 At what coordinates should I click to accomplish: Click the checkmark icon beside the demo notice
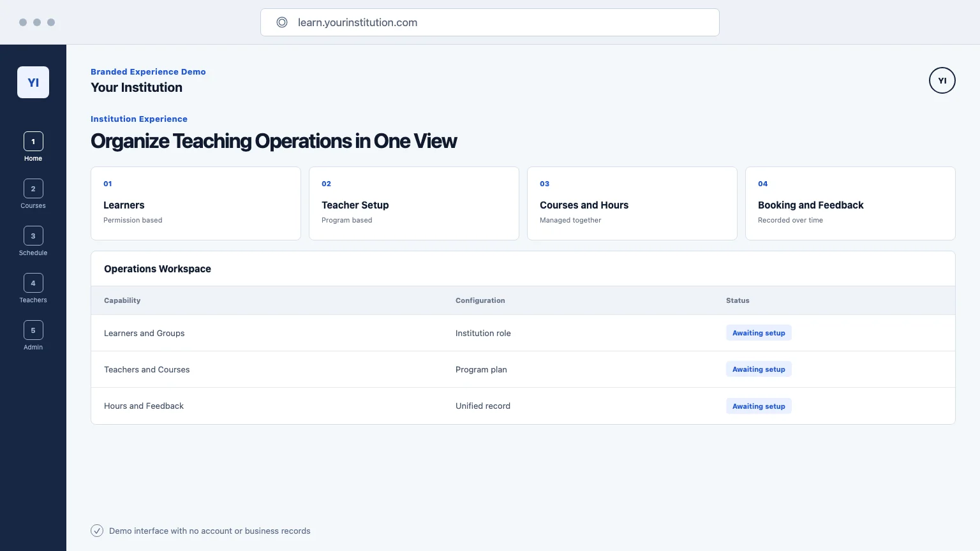[97, 531]
